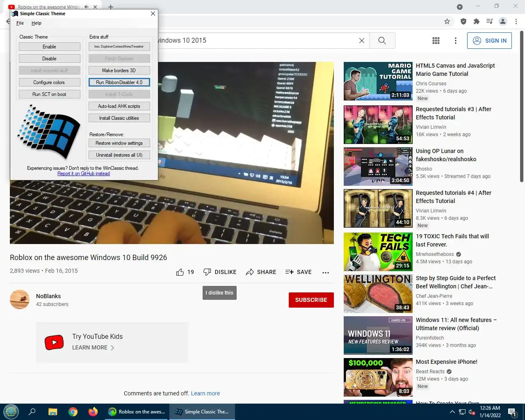The height and width of the screenshot is (420, 525).
Task: Open Using OP Lunar video thumbnail
Action: tap(378, 167)
